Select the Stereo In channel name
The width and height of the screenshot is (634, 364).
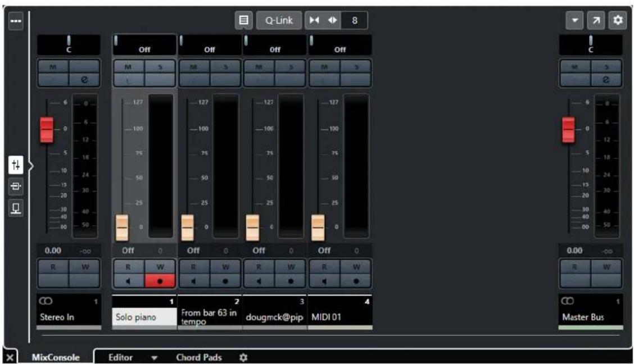[x=69, y=317]
